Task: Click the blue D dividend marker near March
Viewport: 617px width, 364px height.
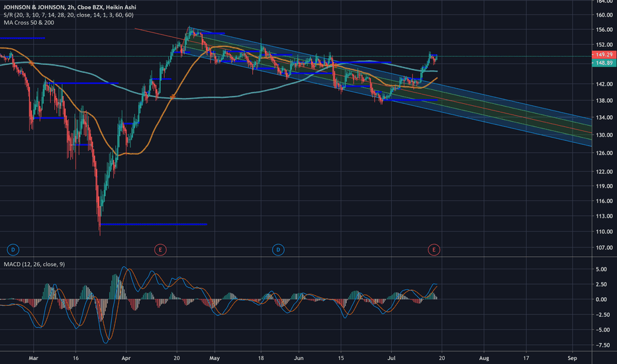Action: [x=13, y=250]
